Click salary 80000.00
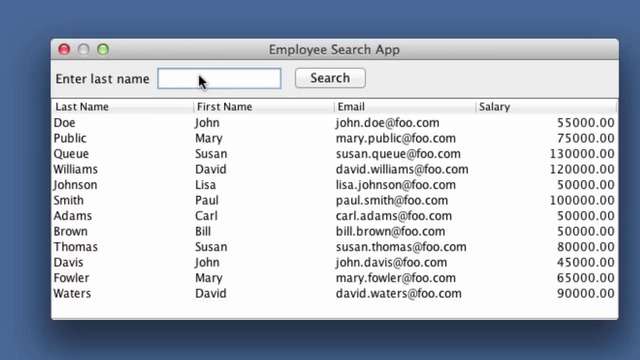The height and width of the screenshot is (360, 640). point(586,247)
